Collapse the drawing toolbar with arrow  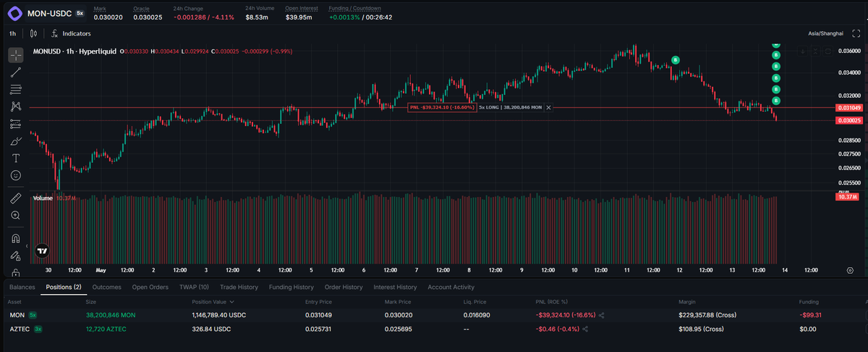click(27, 247)
